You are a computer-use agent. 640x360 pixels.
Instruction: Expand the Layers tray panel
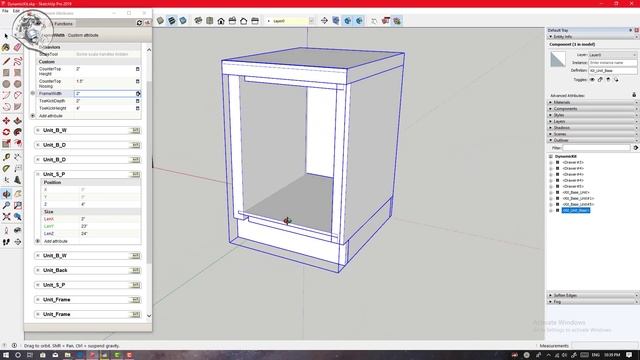[x=592, y=121]
